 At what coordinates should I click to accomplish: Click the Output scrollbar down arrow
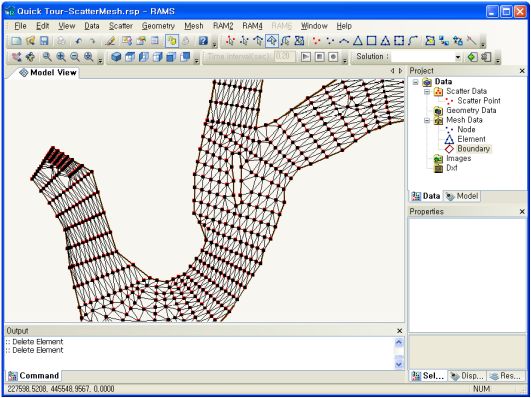[x=399, y=364]
